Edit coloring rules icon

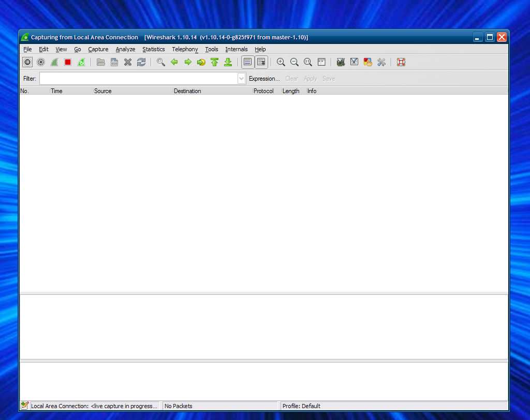[368, 62]
